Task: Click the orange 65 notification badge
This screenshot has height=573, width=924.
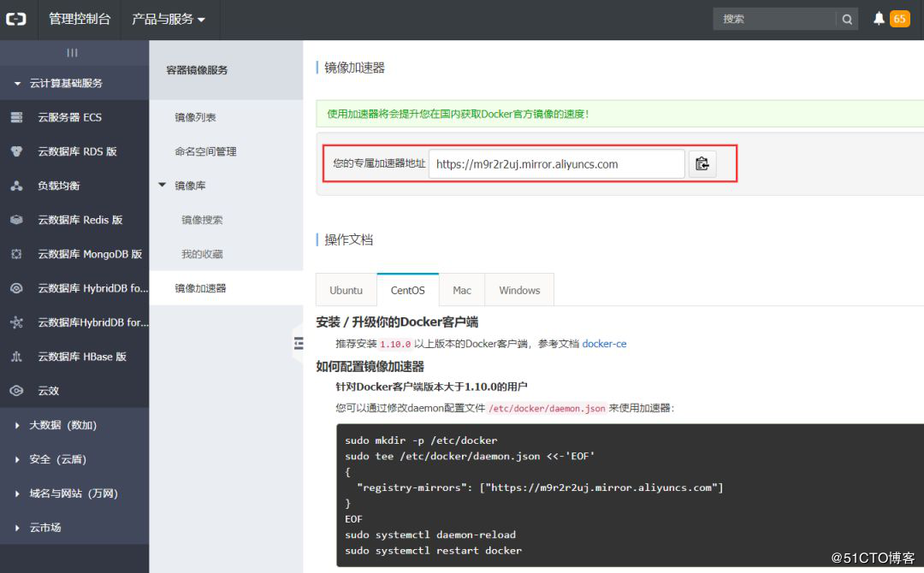Action: [899, 19]
